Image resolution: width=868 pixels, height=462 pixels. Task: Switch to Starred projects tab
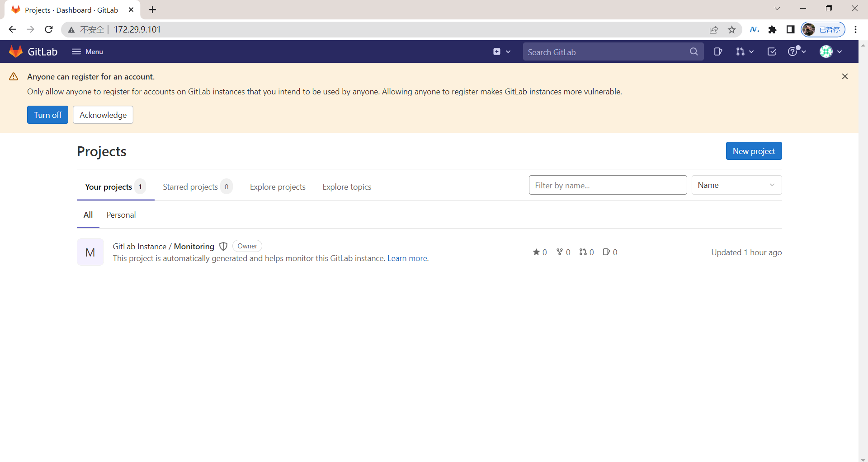[x=197, y=187]
